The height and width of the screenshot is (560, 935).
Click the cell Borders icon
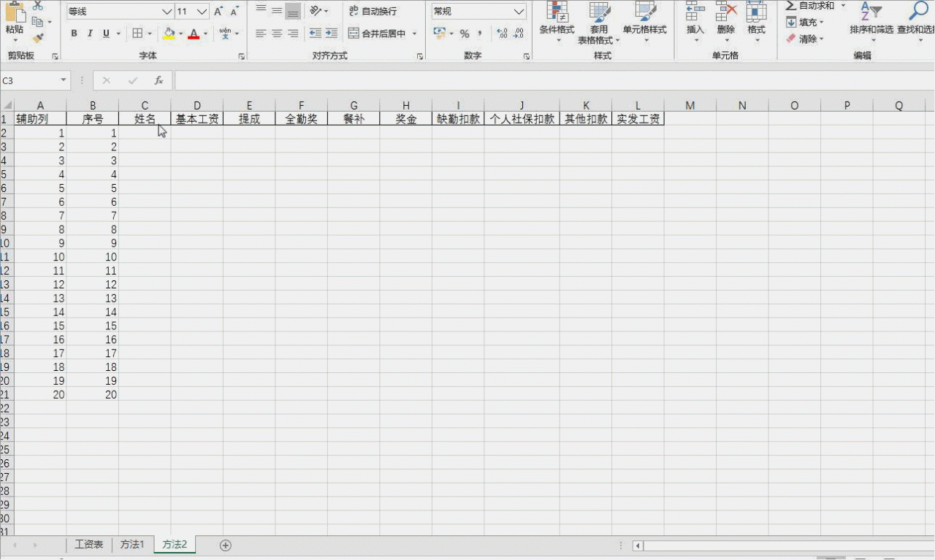pos(137,34)
